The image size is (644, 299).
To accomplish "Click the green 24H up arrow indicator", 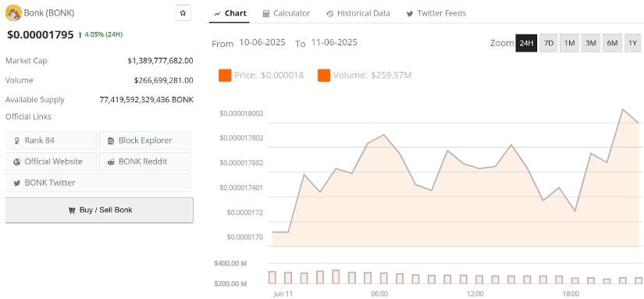I will tap(80, 35).
